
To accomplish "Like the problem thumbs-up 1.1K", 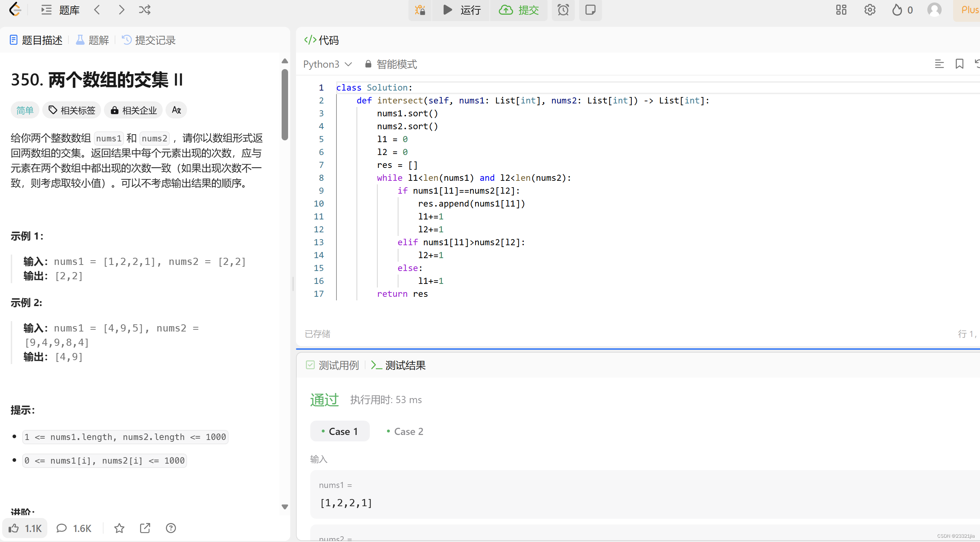I will tap(25, 528).
